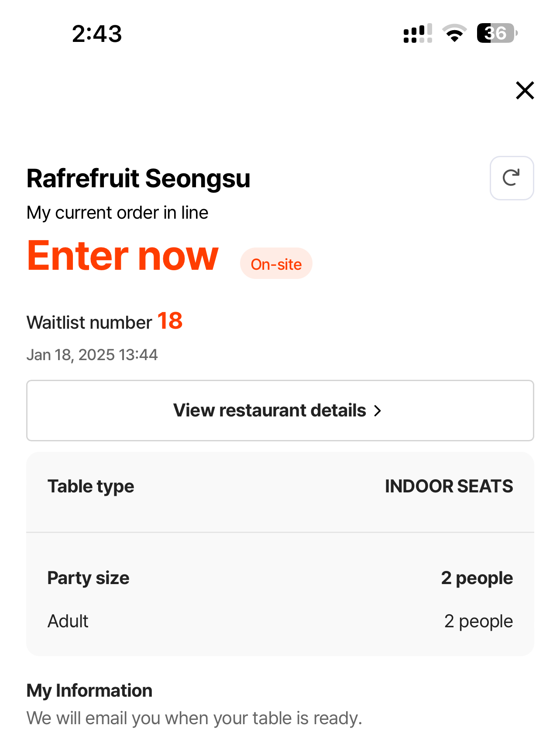
Task: Tap the 2:43 clock in status bar
Action: pos(97,34)
